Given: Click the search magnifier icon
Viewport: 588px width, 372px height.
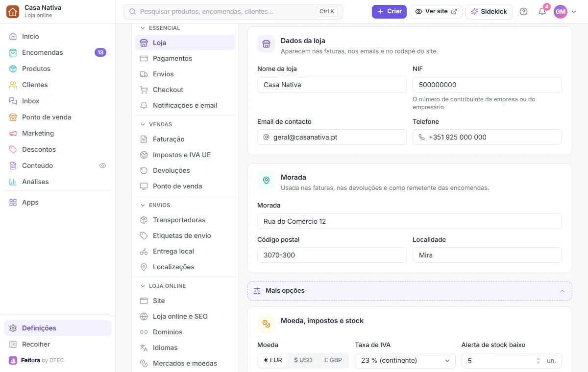Looking at the screenshot, I should pos(132,11).
